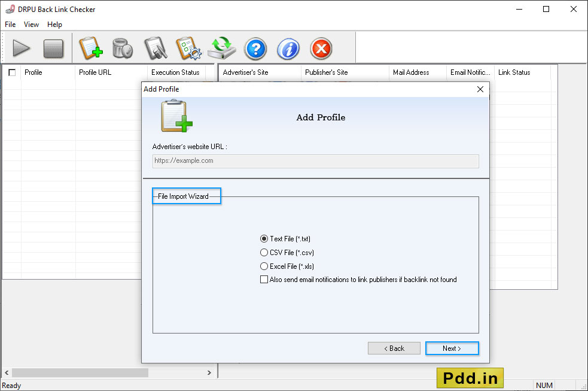Click the Mail Address column header
The height and width of the screenshot is (391, 588).
point(418,72)
